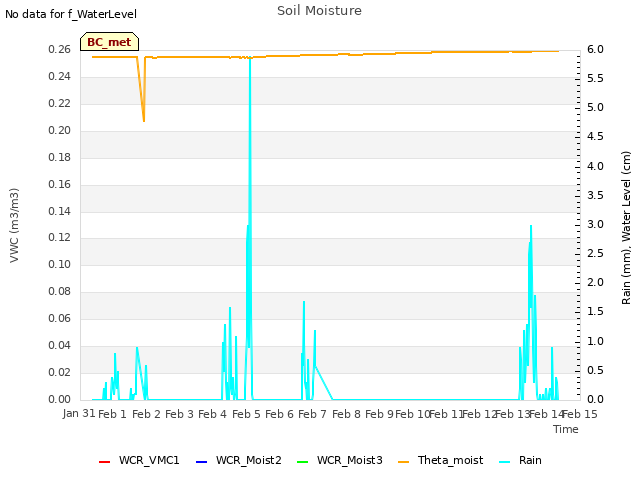Toggle the Theta_moist legend entry
The image size is (640, 480).
[x=440, y=460]
